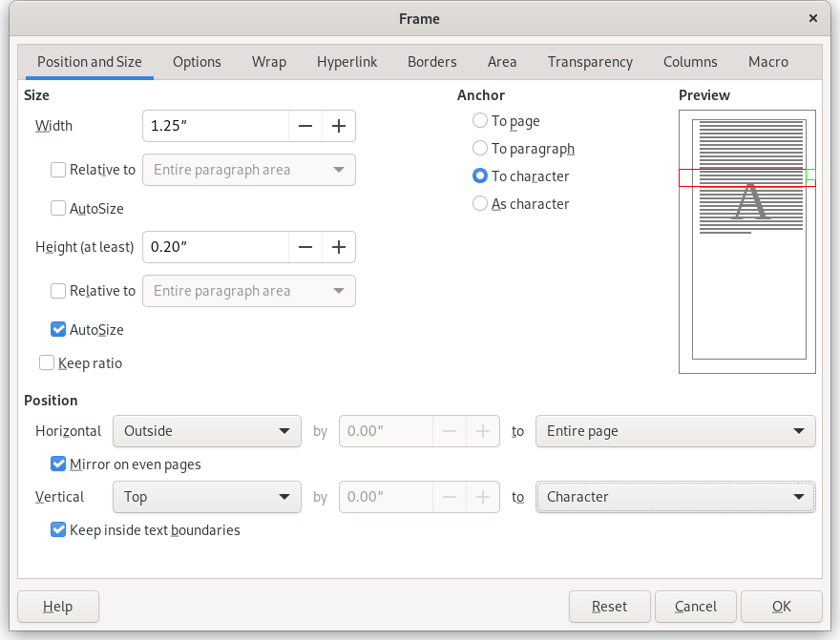Screen dimensions: 840x640
Task: Enable AutoSize checkbox under Width
Action: click(58, 208)
